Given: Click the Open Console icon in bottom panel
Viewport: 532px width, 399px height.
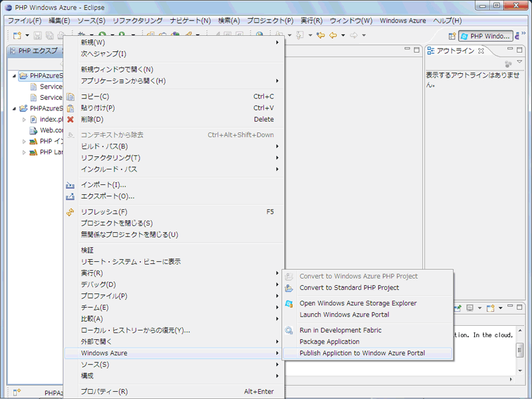Looking at the screenshot, I should tap(490, 308).
